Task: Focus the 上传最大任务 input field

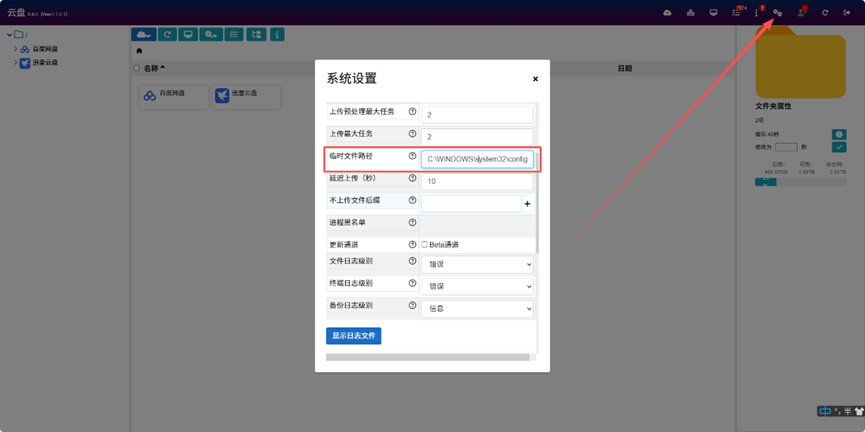Action: [477, 137]
